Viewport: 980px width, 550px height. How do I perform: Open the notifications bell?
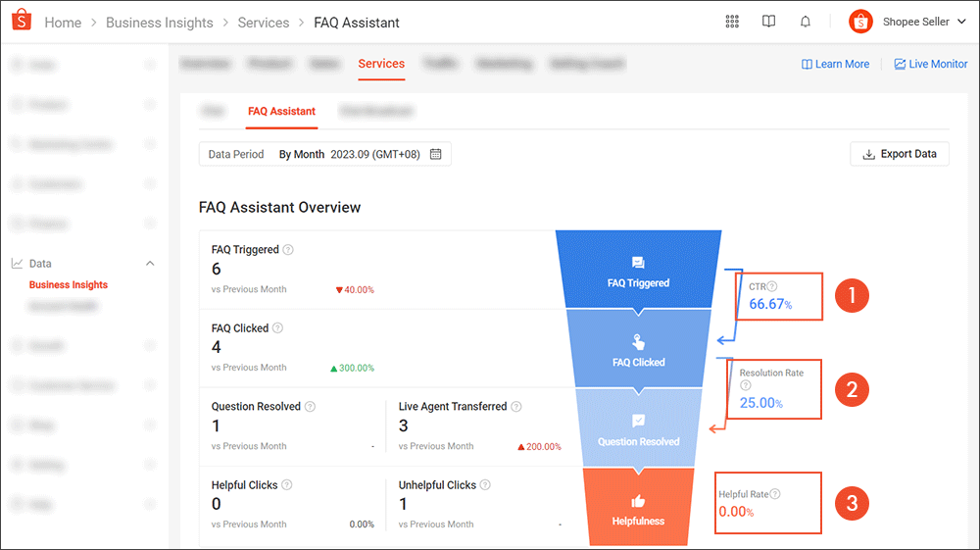point(805,22)
